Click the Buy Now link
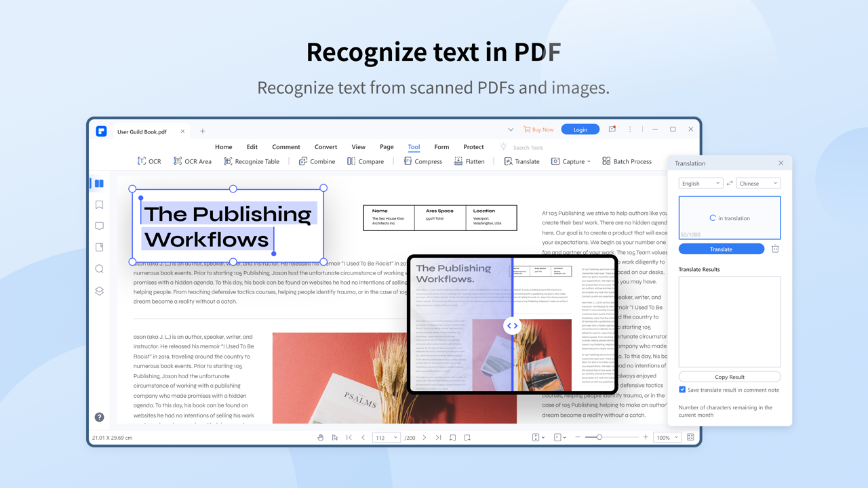 [538, 129]
